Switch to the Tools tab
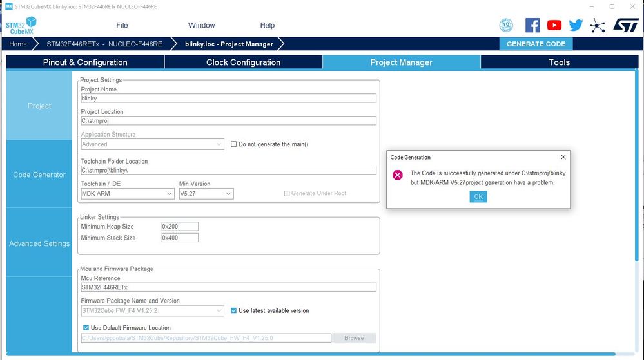 [x=560, y=62]
